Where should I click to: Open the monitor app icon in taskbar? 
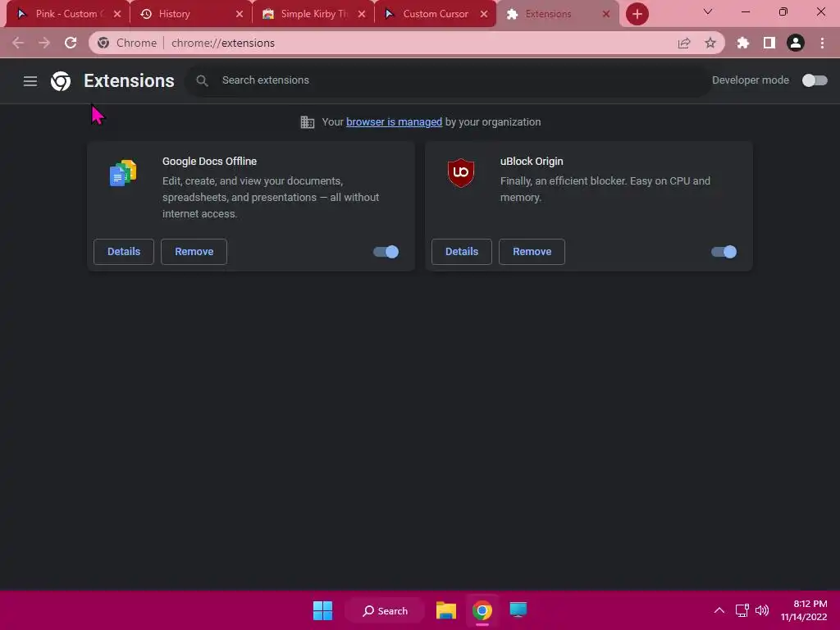click(x=518, y=609)
